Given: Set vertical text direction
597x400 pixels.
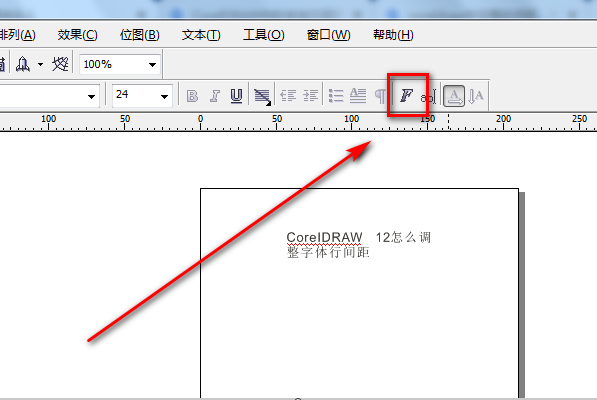Looking at the screenshot, I should point(476,96).
